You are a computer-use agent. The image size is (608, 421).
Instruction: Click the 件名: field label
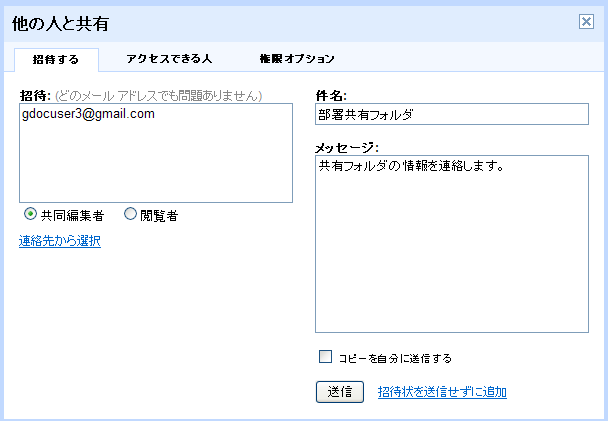pos(331,96)
